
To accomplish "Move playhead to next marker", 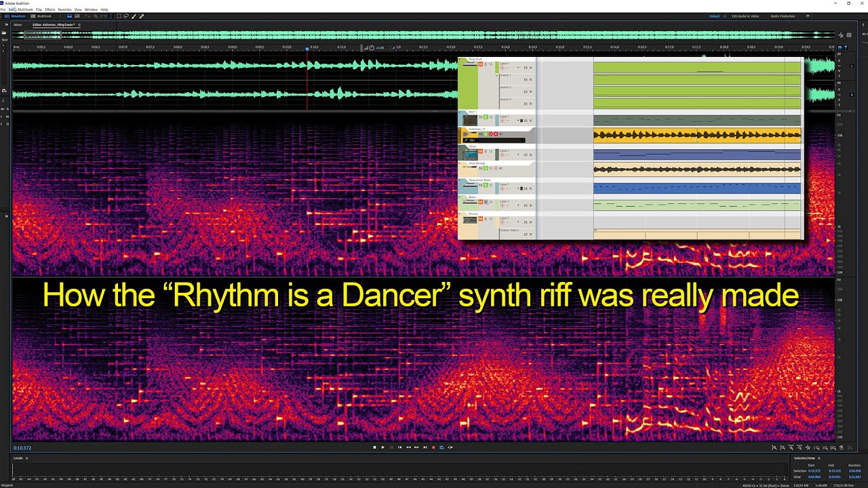I will tap(425, 447).
